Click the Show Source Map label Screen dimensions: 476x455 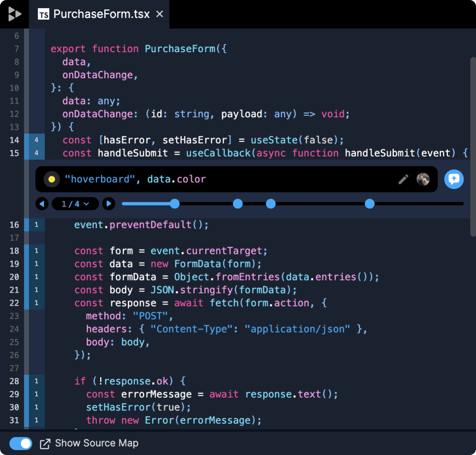96,443
